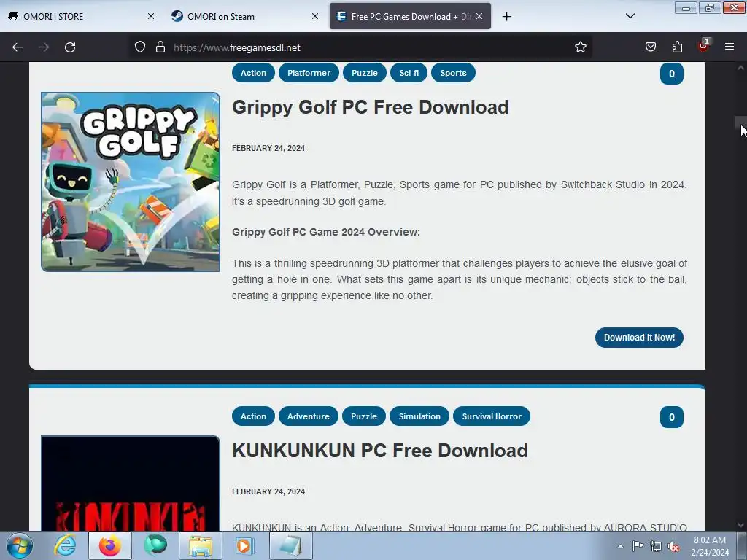Expand the list all tabs dropdown
This screenshot has width=747, height=560.
pyautogui.click(x=630, y=16)
